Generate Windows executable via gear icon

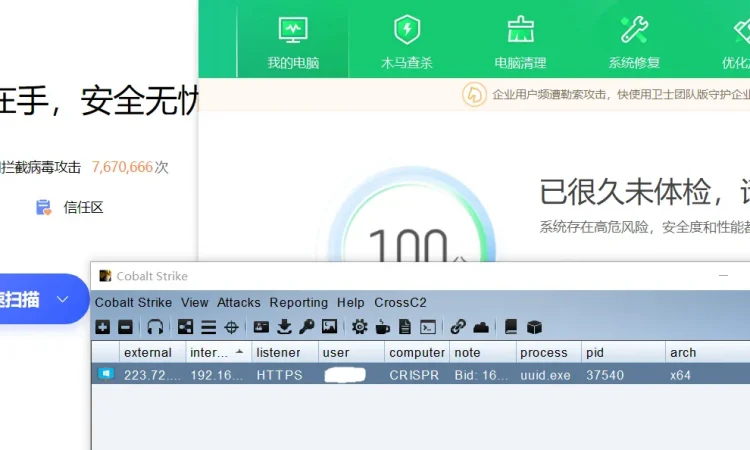click(360, 327)
